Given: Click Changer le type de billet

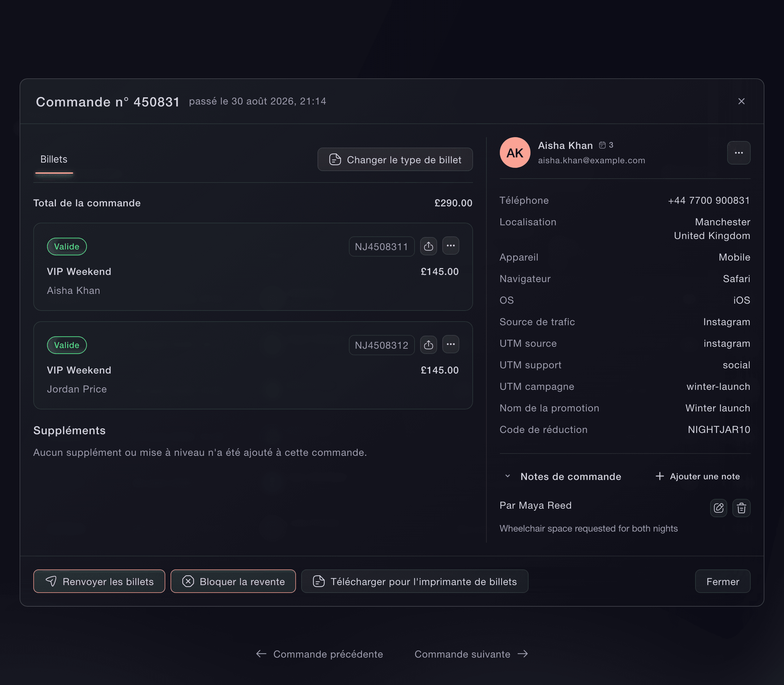Looking at the screenshot, I should point(395,159).
